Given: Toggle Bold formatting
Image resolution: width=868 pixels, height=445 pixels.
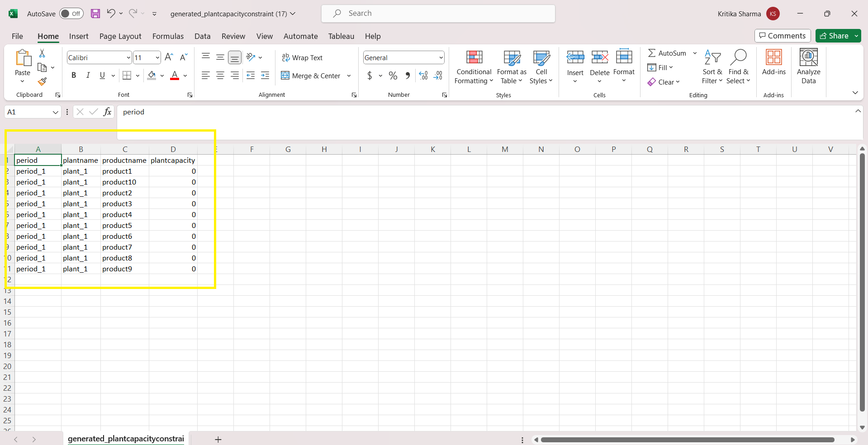Looking at the screenshot, I should point(74,76).
